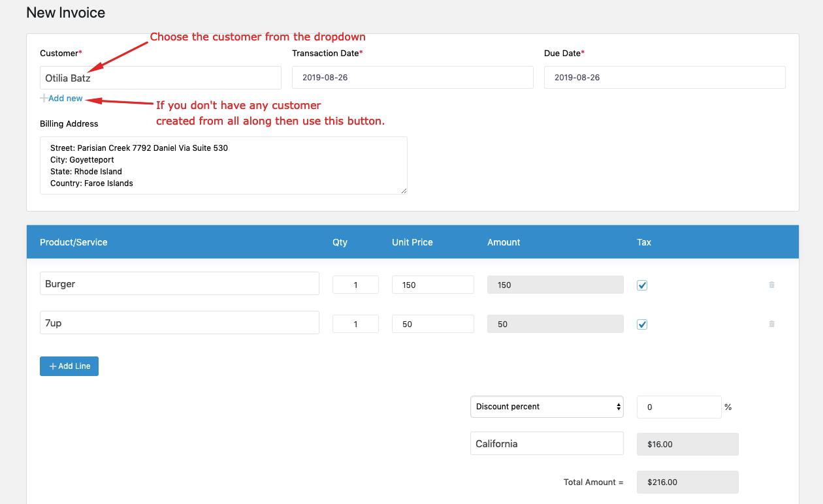
Task: Click the stepper arrows on Discount percent selector
Action: 618,406
